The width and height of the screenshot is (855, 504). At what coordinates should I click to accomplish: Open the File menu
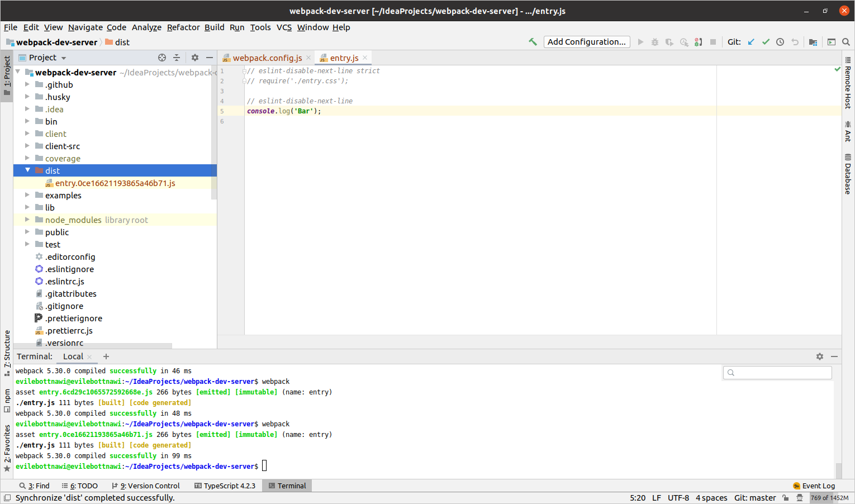(x=11, y=27)
